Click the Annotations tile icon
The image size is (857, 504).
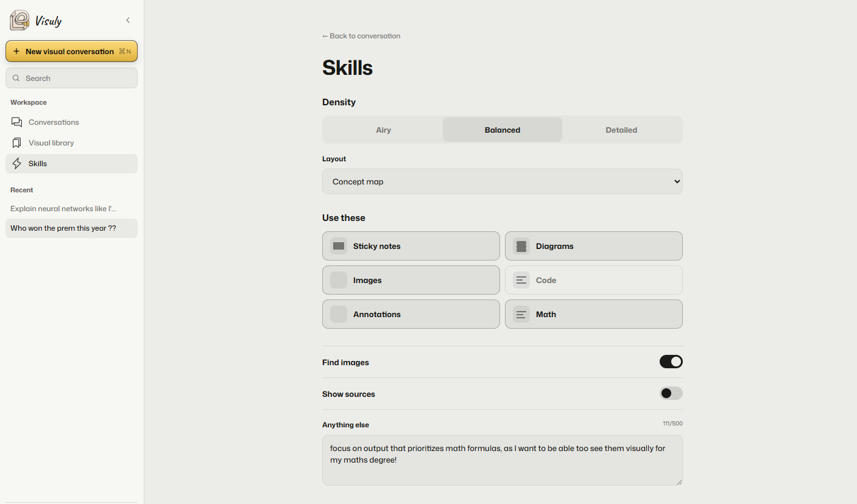point(339,314)
